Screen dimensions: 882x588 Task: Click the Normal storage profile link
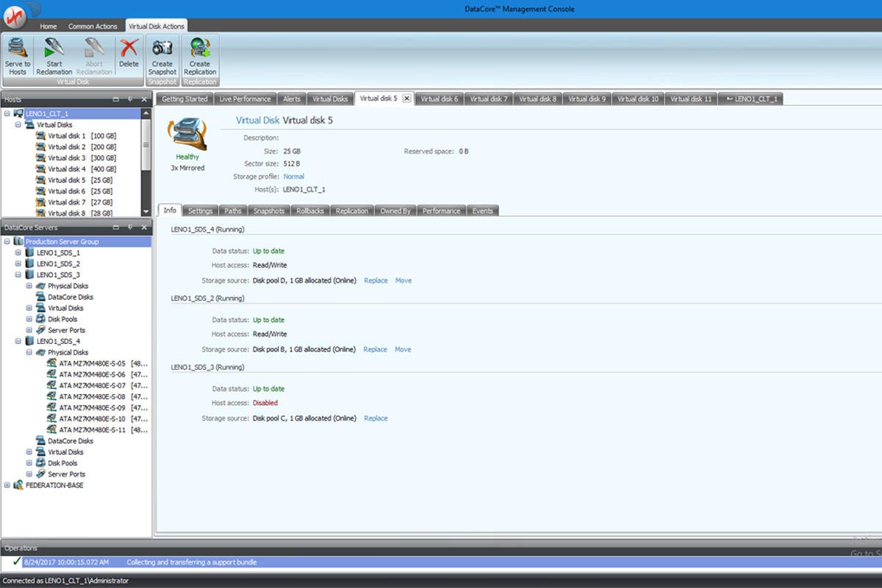(x=294, y=176)
